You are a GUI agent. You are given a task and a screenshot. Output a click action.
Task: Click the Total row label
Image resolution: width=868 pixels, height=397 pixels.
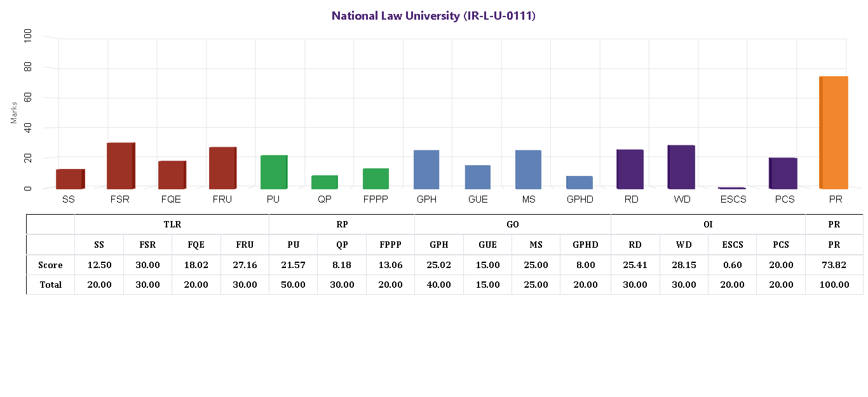(50, 285)
